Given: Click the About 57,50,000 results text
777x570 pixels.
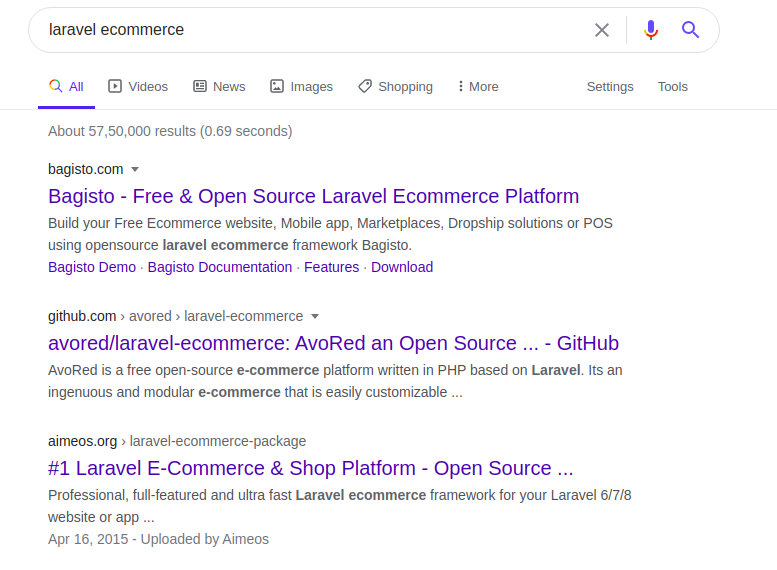Looking at the screenshot, I should tap(170, 131).
